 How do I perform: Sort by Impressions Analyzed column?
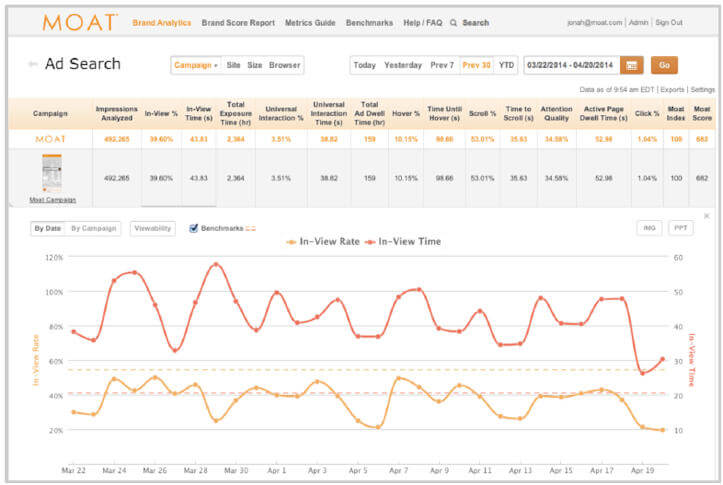tap(117, 113)
